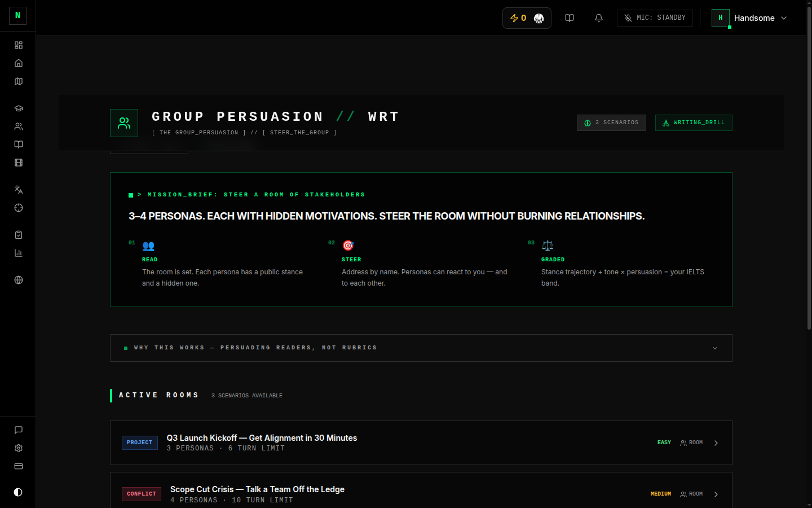Click the crosshair target icon in sidebar
812x508 pixels.
coord(19,208)
